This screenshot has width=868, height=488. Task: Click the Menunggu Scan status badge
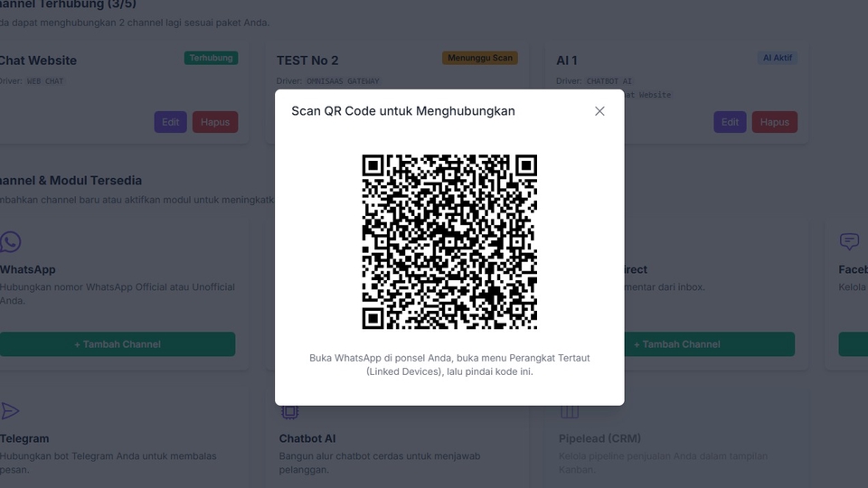coord(479,58)
